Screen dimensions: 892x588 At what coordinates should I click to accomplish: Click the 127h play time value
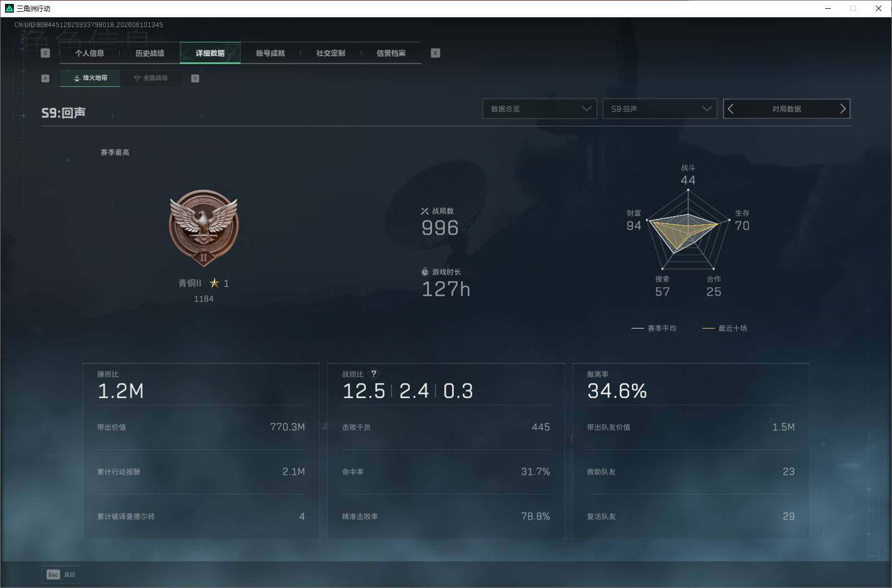(x=446, y=289)
